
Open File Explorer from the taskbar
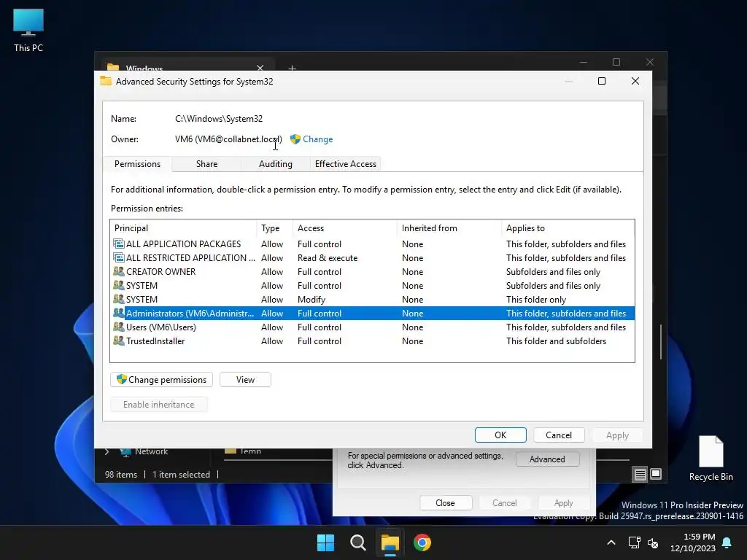tap(390, 542)
